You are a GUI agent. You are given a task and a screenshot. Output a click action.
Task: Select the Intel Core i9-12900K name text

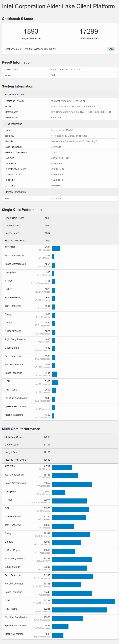62,130
